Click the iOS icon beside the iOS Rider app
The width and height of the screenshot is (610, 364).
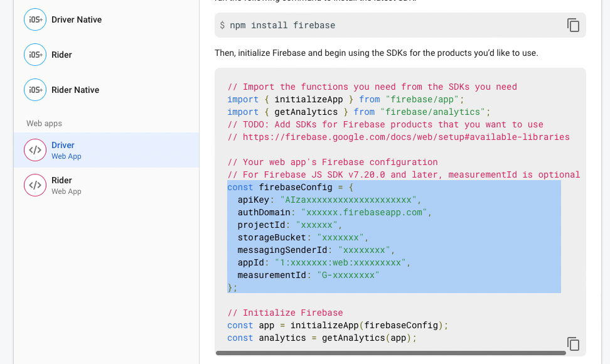[35, 55]
